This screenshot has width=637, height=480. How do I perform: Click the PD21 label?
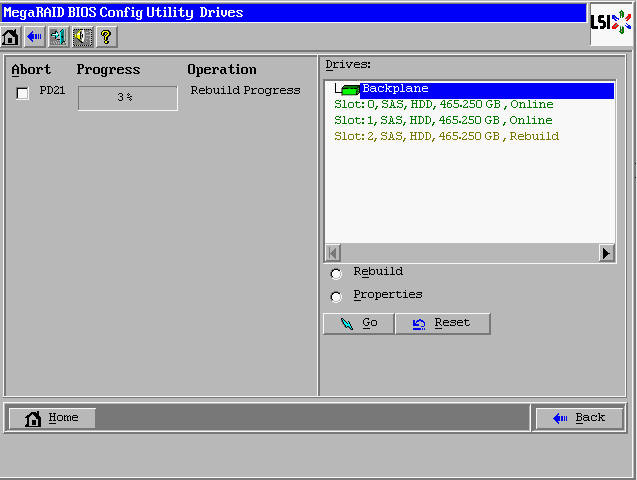click(x=52, y=90)
